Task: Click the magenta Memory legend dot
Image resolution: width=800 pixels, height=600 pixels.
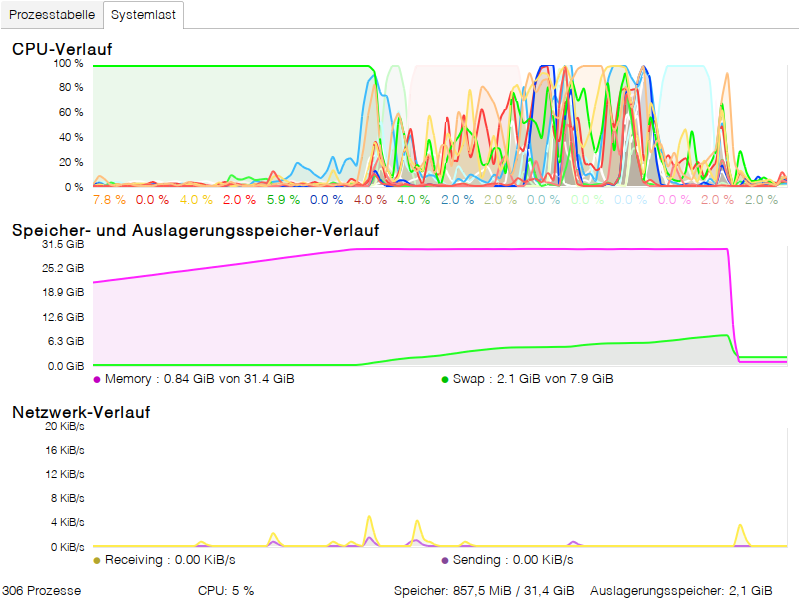Action: point(97,380)
